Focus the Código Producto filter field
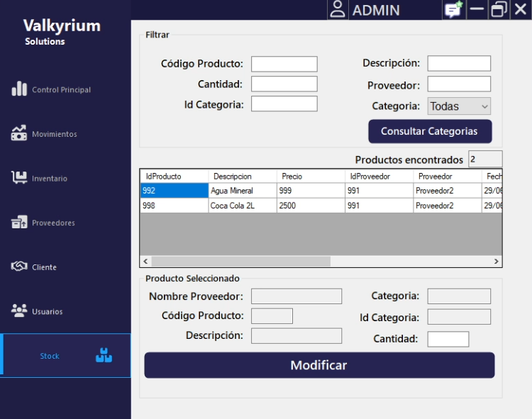 284,64
